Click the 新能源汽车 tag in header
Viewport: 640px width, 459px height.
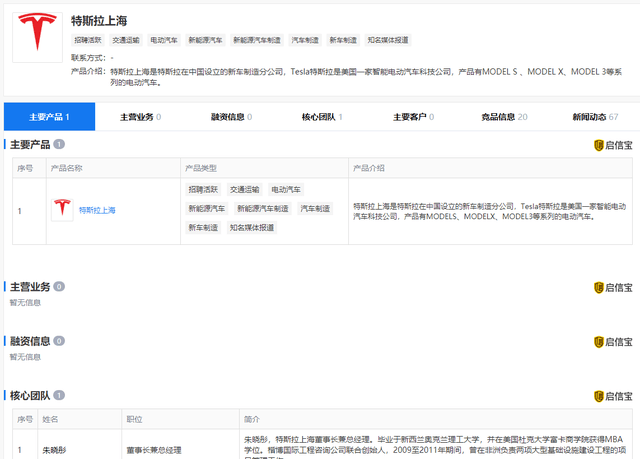click(205, 40)
